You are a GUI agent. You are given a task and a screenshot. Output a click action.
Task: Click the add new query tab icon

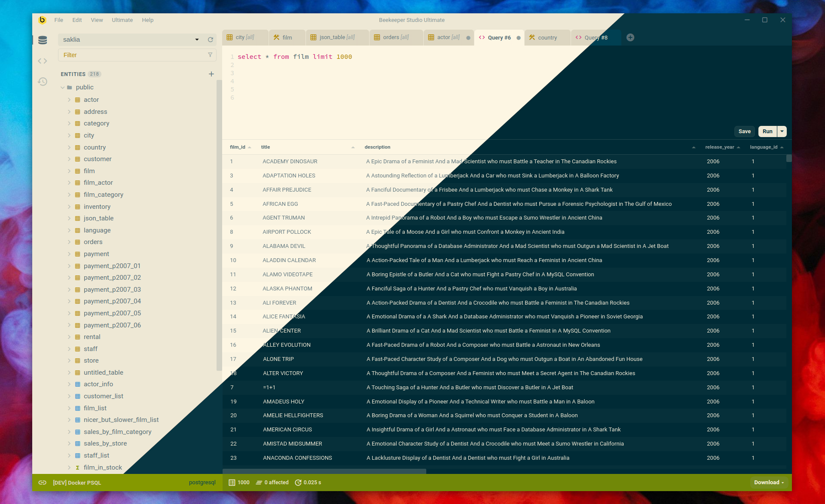pos(630,37)
